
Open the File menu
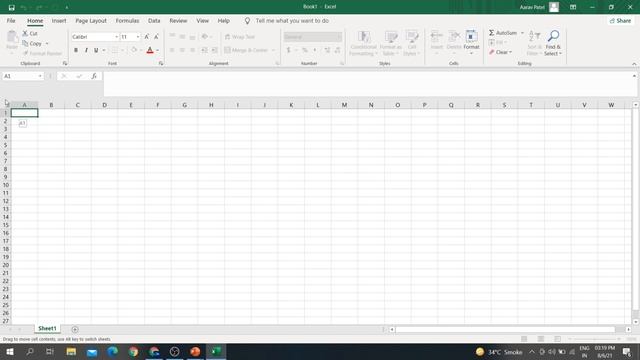click(x=11, y=20)
